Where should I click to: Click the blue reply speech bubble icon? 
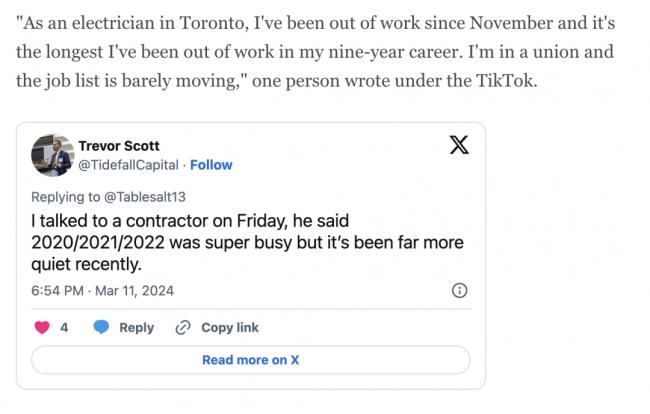[101, 327]
